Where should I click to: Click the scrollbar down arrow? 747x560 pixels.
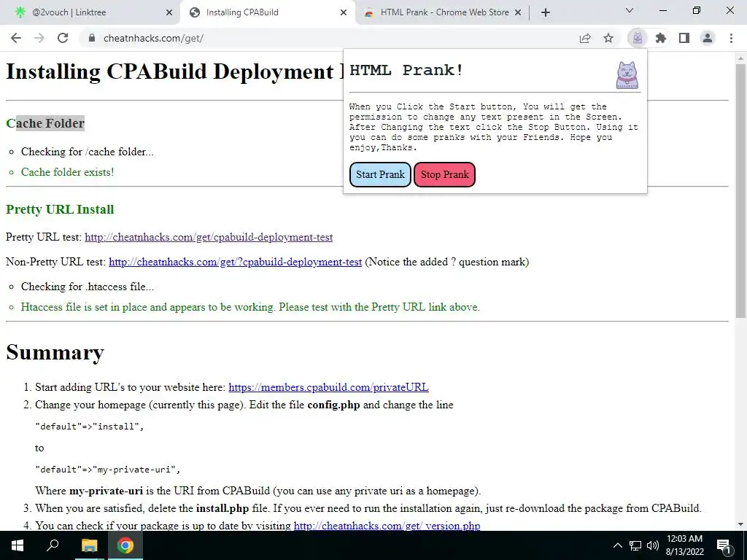pyautogui.click(x=740, y=525)
